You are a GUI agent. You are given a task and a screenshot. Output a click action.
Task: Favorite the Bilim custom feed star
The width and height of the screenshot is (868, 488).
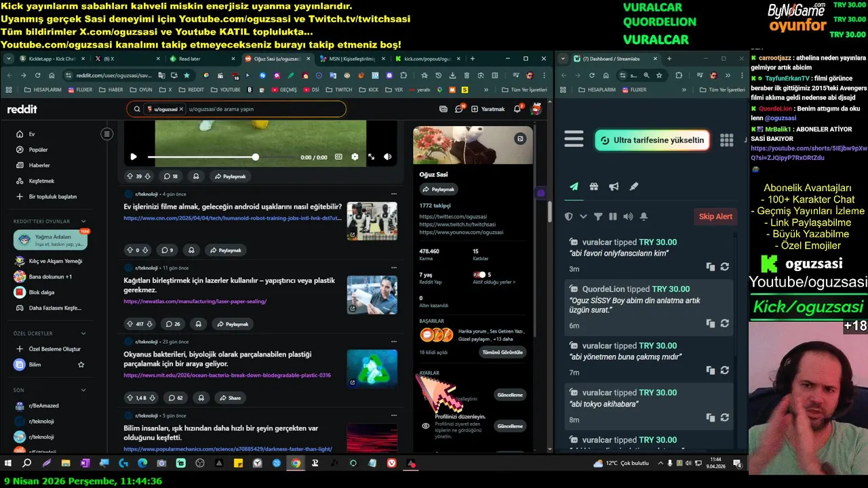click(x=81, y=365)
